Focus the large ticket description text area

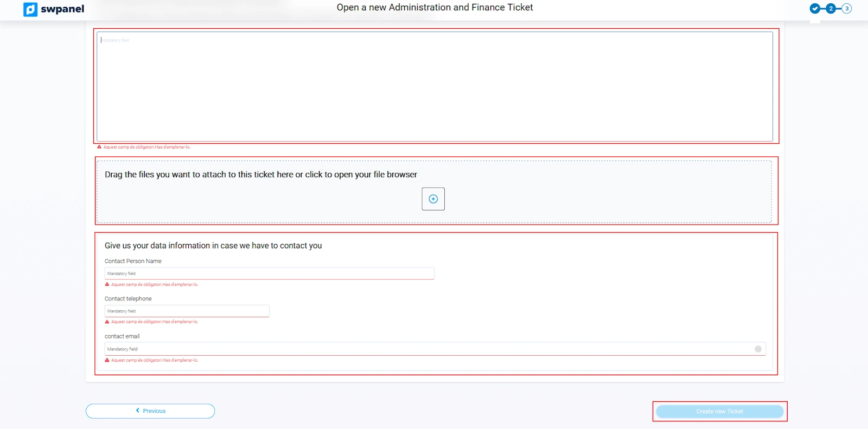point(435,87)
